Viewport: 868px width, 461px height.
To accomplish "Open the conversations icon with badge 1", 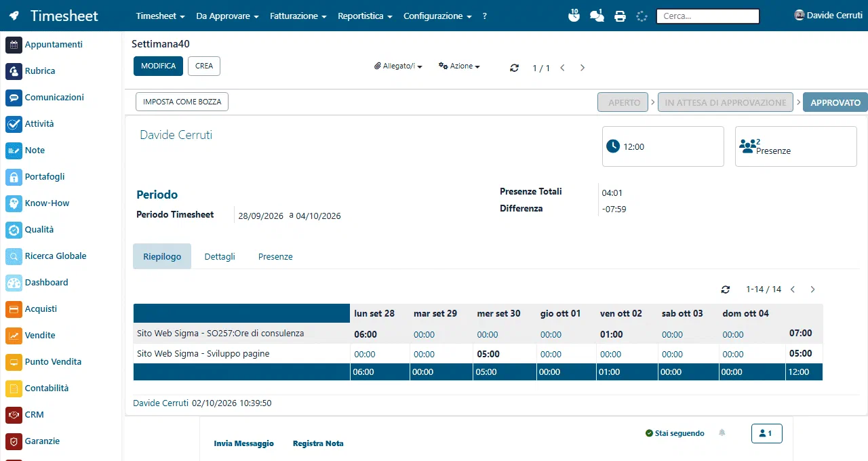I will (x=597, y=15).
